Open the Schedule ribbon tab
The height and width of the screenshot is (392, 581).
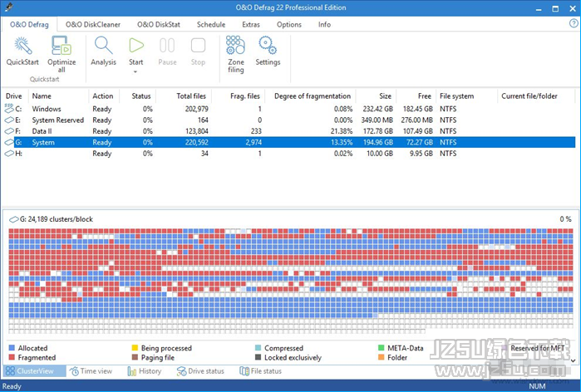coord(211,24)
